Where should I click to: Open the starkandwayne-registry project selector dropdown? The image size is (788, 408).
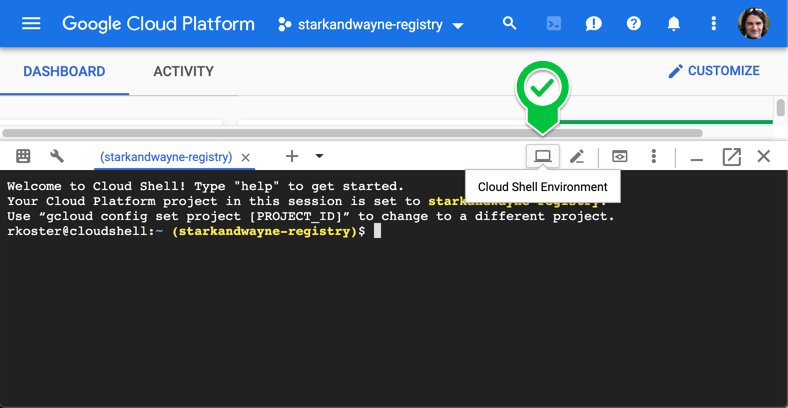pyautogui.click(x=371, y=25)
